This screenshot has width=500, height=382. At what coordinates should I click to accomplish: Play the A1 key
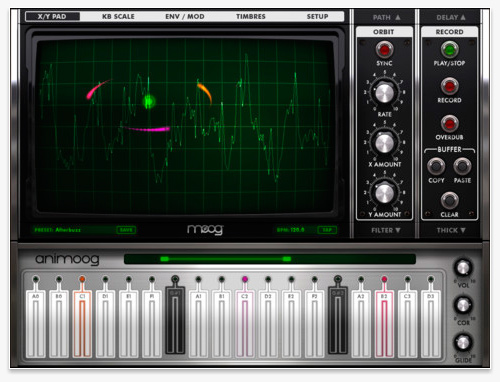[x=198, y=323]
